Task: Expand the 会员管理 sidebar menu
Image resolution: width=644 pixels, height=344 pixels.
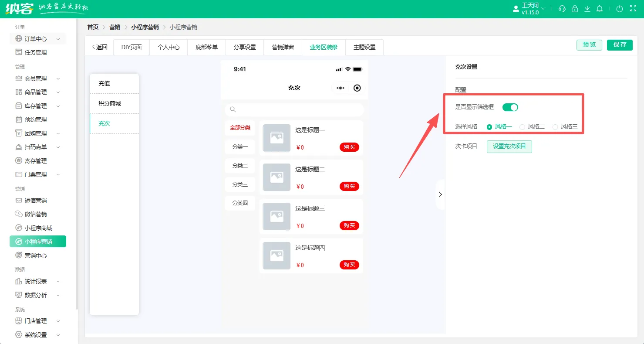Action: [35, 78]
